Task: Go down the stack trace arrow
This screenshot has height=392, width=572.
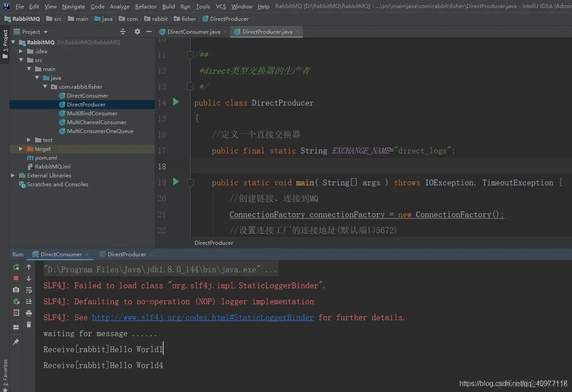Action: tap(29, 278)
